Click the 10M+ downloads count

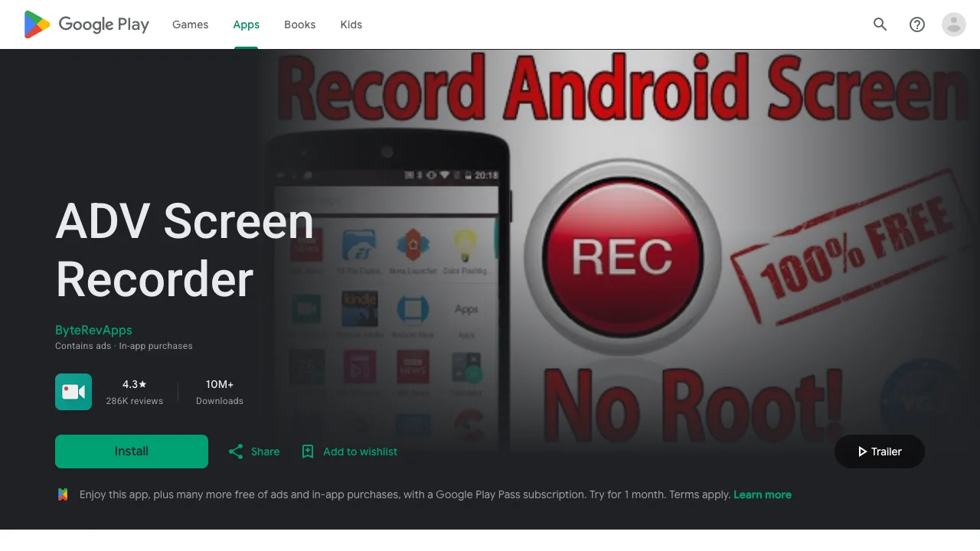[x=220, y=384]
